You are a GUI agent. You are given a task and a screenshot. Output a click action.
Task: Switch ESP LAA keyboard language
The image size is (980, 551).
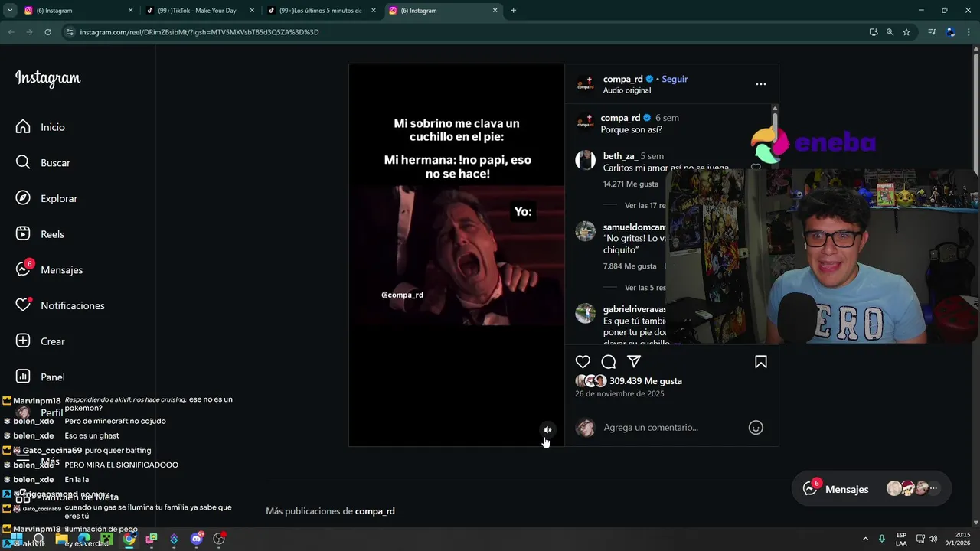901,539
